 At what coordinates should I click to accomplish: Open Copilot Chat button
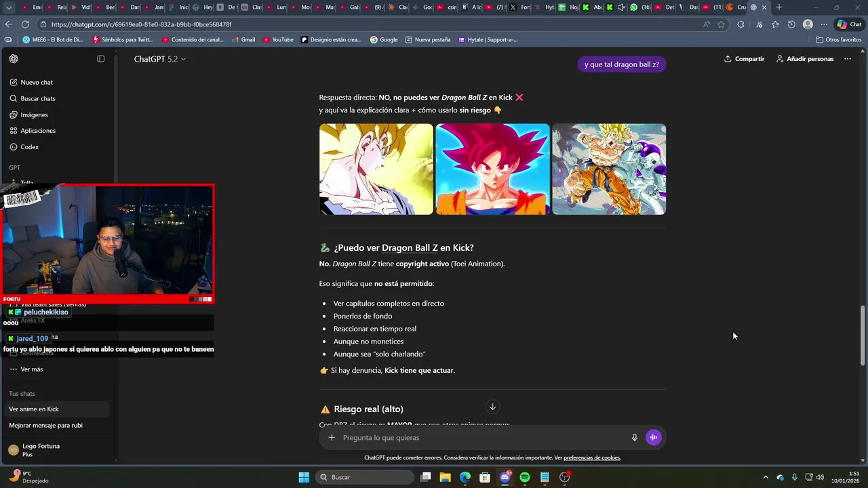[850, 24]
